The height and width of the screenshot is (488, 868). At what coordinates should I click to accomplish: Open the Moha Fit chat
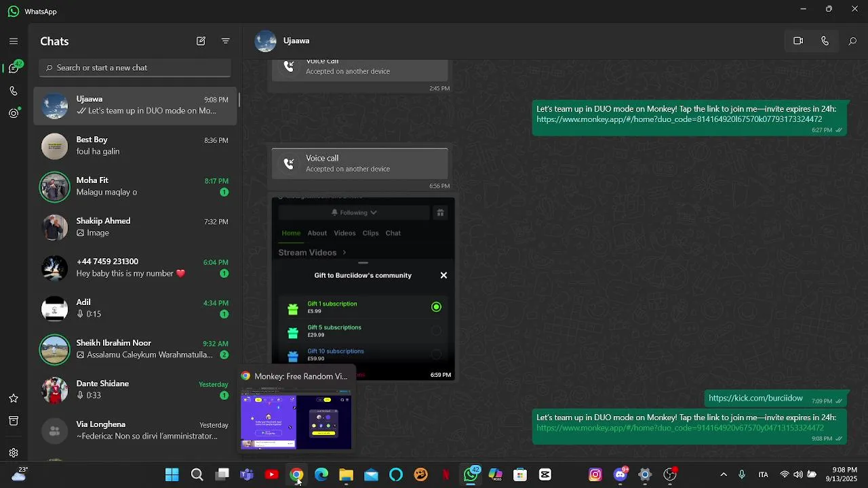(x=135, y=186)
